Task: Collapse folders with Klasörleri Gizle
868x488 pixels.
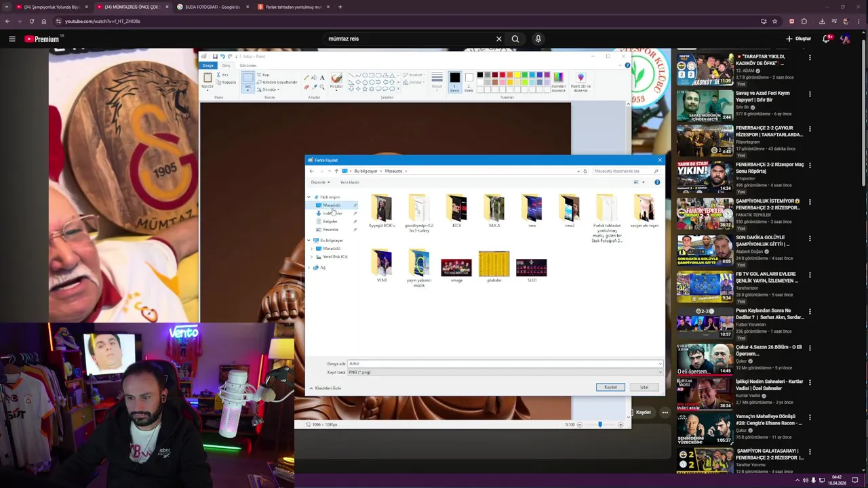Action: [x=325, y=388]
